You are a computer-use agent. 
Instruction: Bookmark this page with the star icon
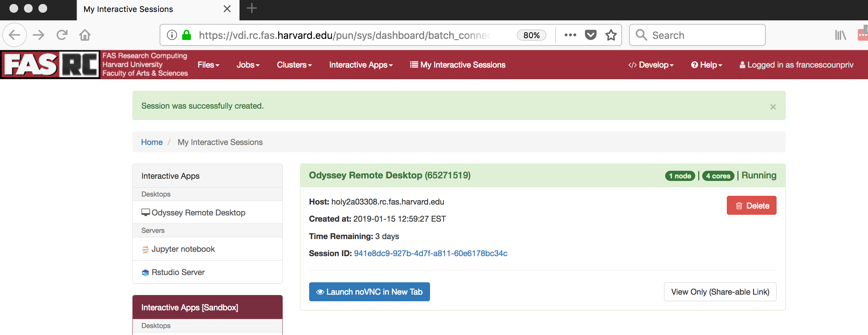[611, 35]
